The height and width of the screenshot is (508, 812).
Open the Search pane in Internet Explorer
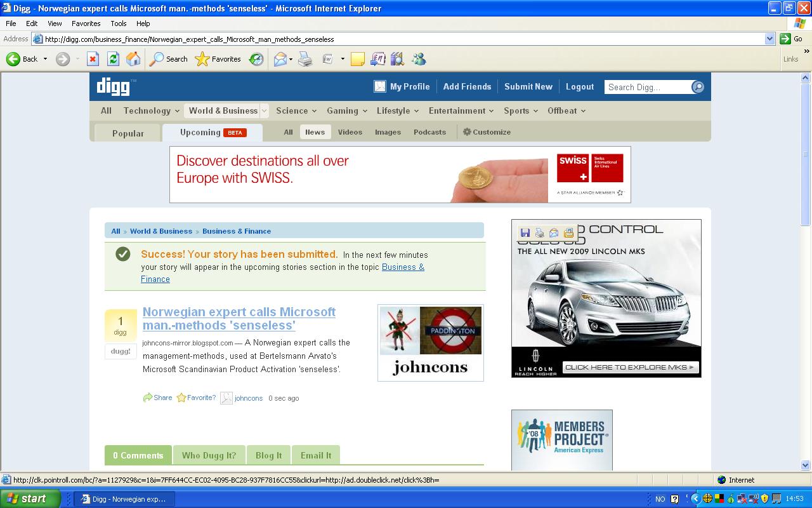(169, 59)
